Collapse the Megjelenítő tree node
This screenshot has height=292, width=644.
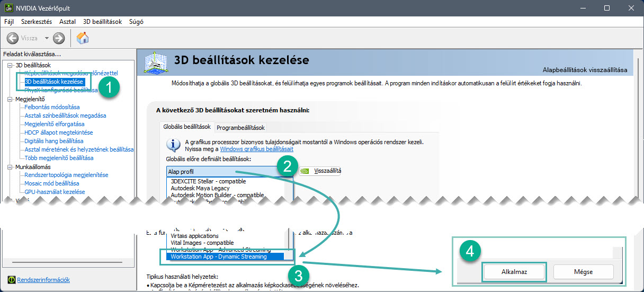click(10, 99)
